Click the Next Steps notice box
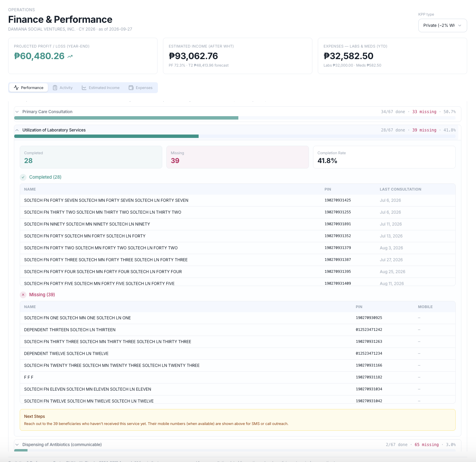This screenshot has height=462, width=476. [x=238, y=420]
